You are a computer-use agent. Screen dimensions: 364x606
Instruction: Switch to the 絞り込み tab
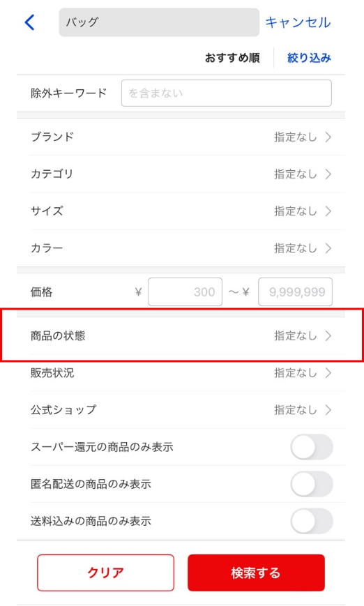pos(309,58)
